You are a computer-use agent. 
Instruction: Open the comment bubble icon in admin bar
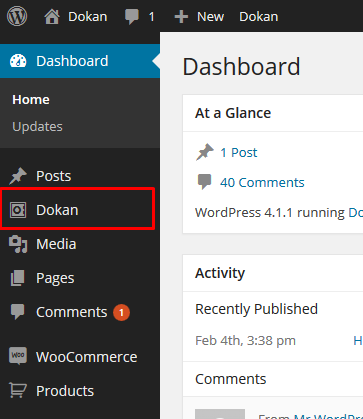click(x=132, y=17)
